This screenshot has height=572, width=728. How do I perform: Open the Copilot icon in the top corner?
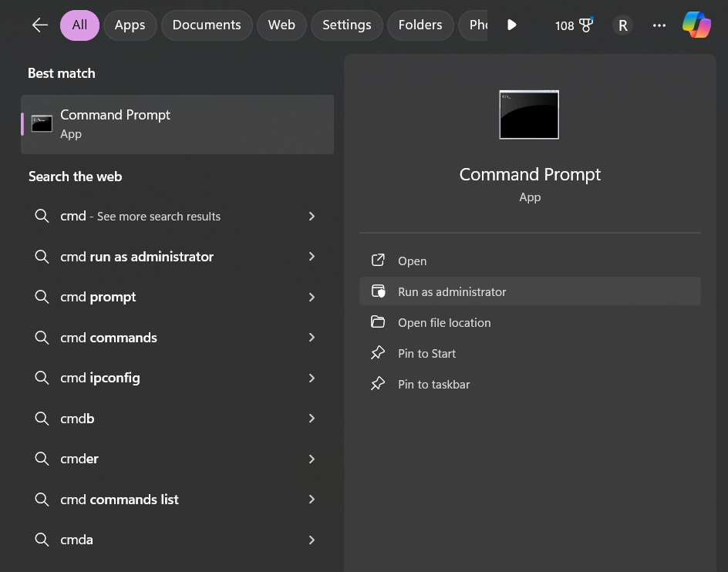696,25
